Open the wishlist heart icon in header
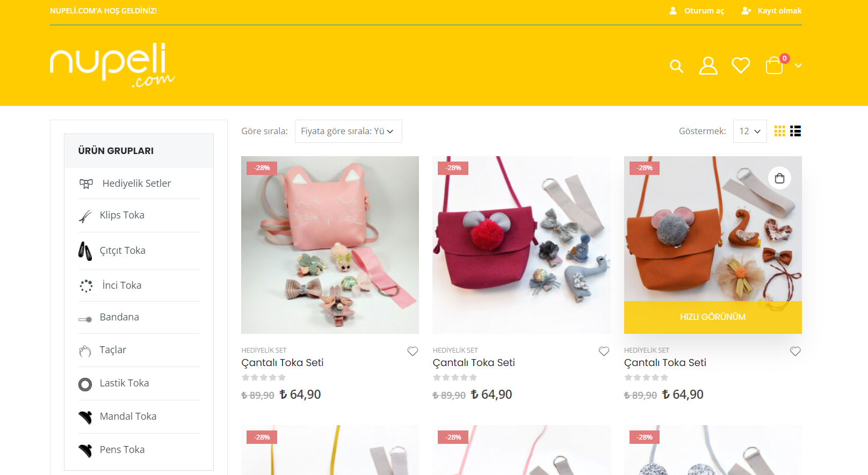868x475 pixels. point(741,65)
